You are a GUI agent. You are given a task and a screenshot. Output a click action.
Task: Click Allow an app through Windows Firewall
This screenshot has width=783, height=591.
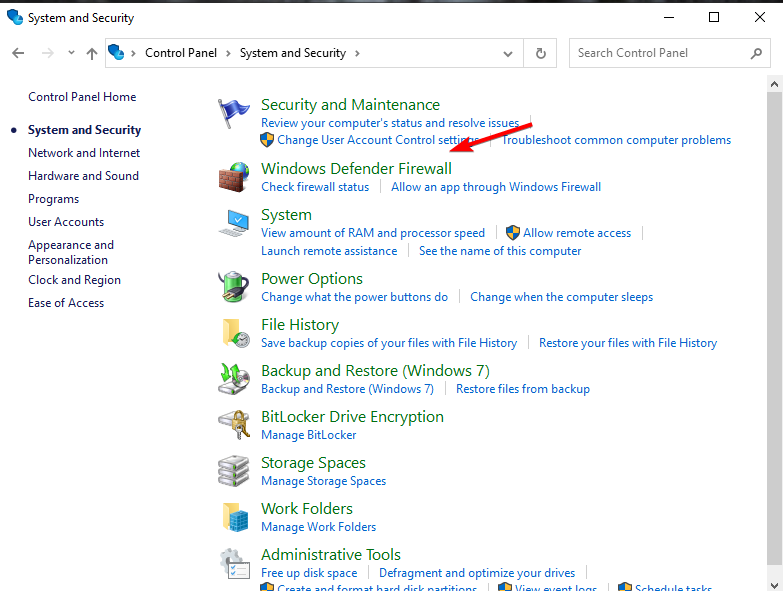[496, 187]
